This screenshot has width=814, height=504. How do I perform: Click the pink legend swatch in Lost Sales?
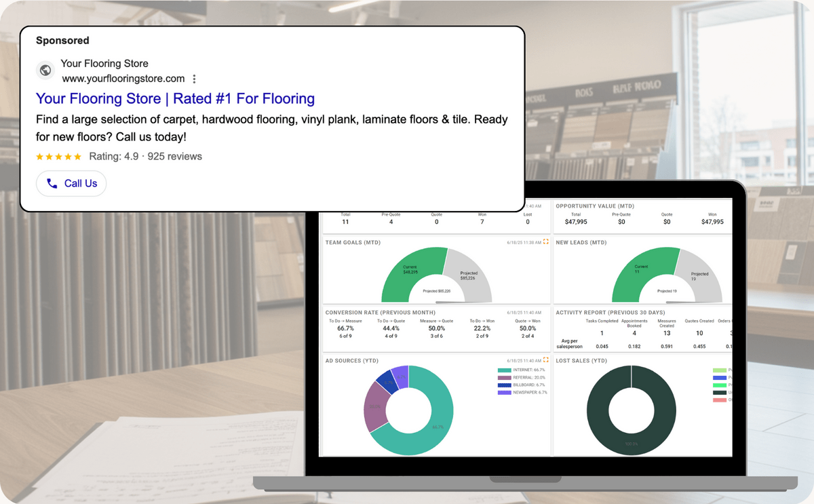tap(719, 400)
